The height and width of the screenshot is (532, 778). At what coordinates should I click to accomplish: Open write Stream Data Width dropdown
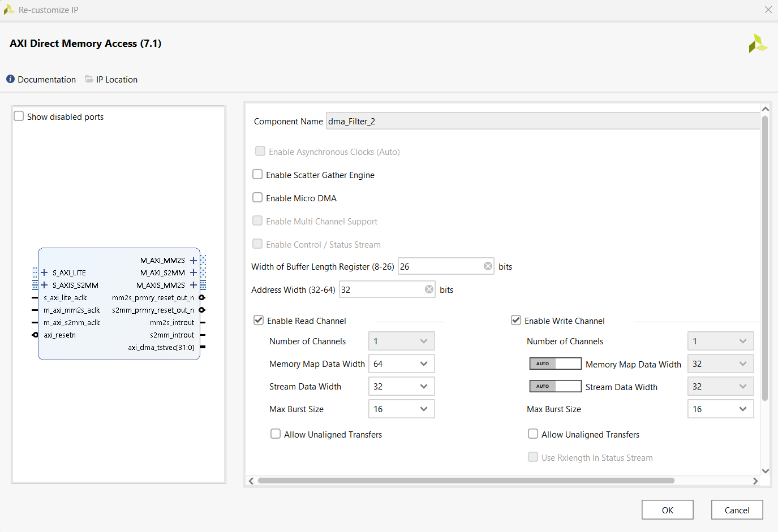click(x=721, y=386)
